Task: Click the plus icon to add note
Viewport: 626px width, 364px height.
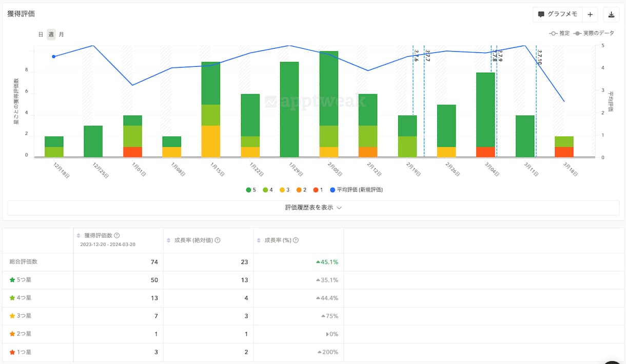Action: pos(590,14)
